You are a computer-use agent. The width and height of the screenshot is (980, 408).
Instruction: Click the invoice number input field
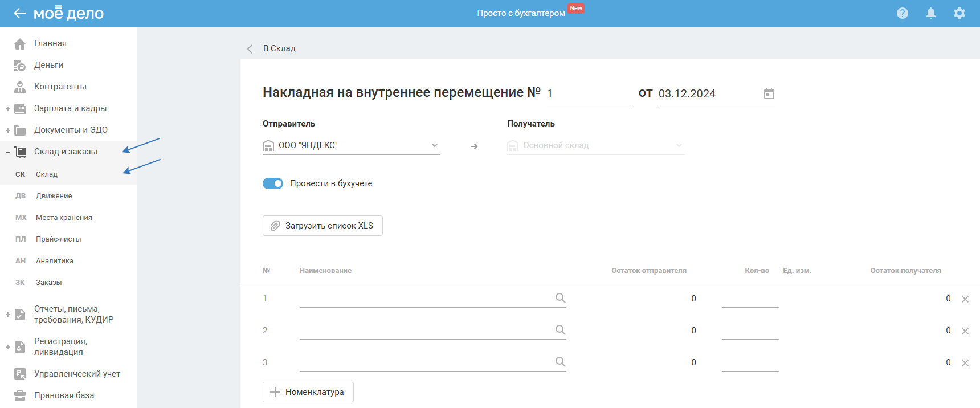tap(589, 94)
